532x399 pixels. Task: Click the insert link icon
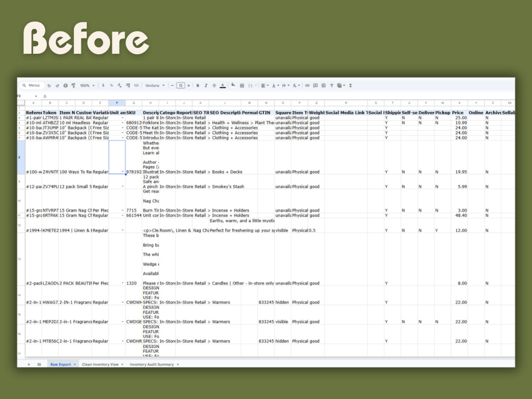pos(307,86)
